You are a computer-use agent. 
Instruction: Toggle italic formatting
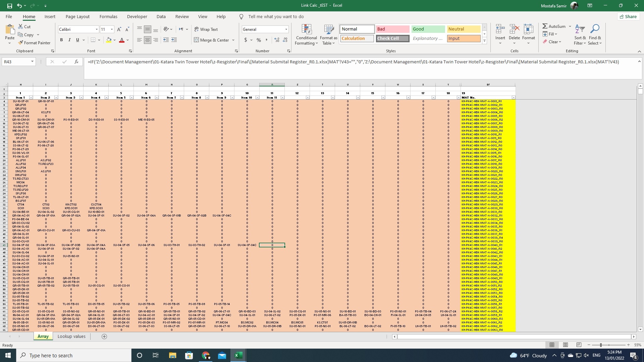(69, 40)
